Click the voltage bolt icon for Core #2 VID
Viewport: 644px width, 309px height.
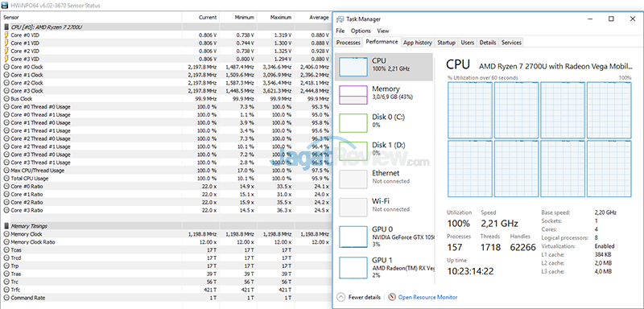point(6,51)
